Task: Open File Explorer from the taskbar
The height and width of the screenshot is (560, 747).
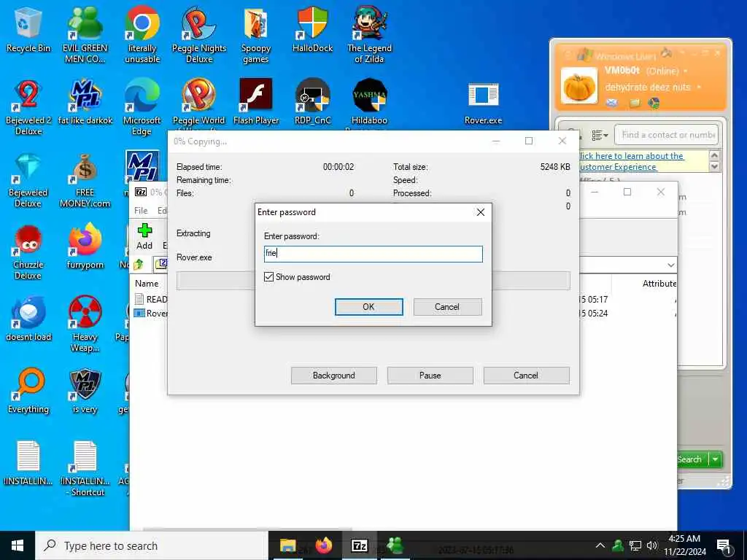Action: click(287, 545)
